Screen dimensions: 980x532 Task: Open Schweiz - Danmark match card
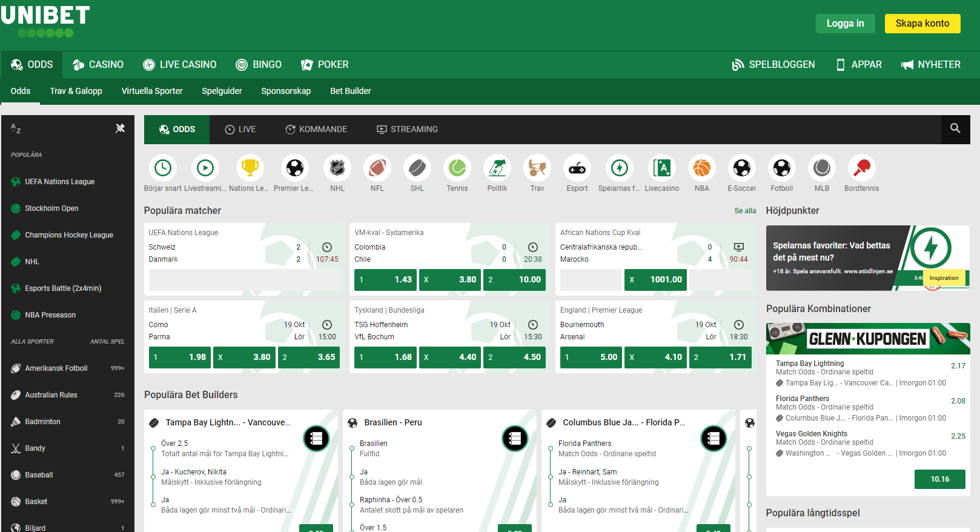coord(244,259)
